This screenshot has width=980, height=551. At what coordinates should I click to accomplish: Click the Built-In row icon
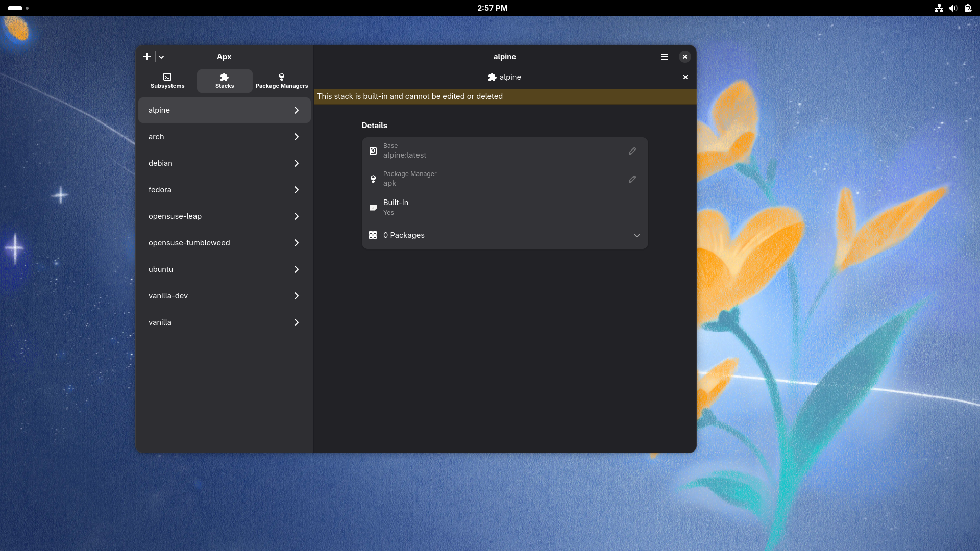coord(373,207)
